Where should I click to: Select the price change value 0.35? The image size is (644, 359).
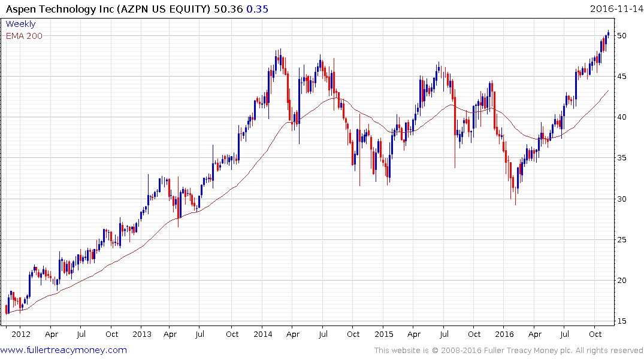pos(257,9)
